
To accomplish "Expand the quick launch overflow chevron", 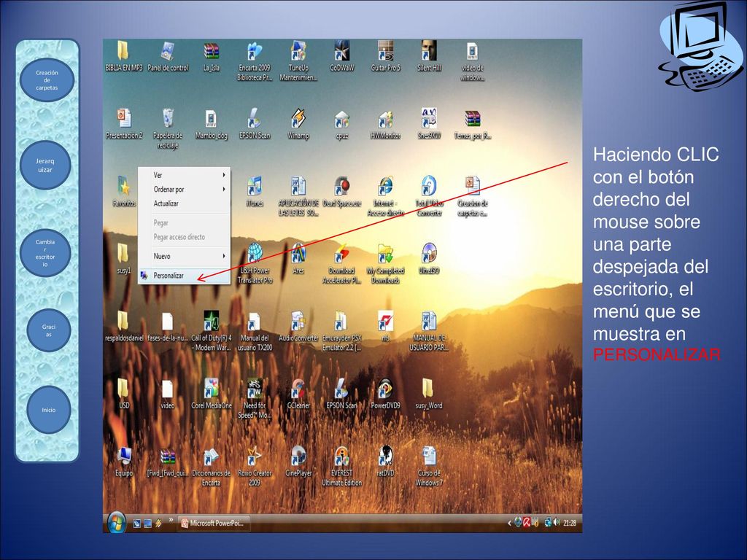I will coord(171,520).
